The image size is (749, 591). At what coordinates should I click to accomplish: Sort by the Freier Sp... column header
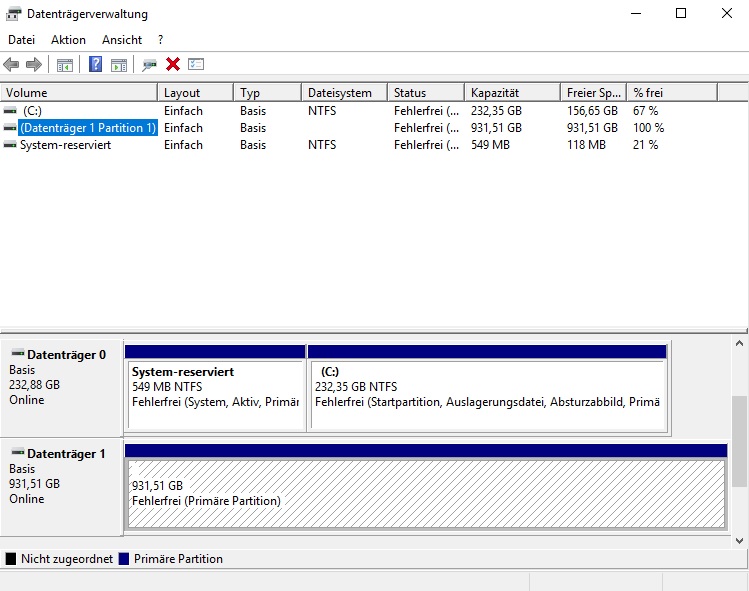pos(594,93)
